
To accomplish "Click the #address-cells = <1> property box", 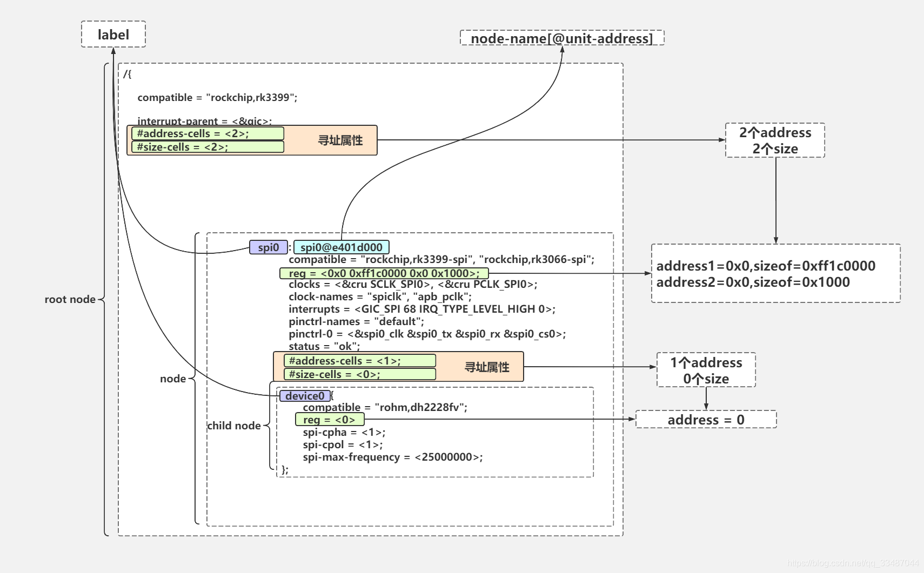I will click(x=360, y=361).
